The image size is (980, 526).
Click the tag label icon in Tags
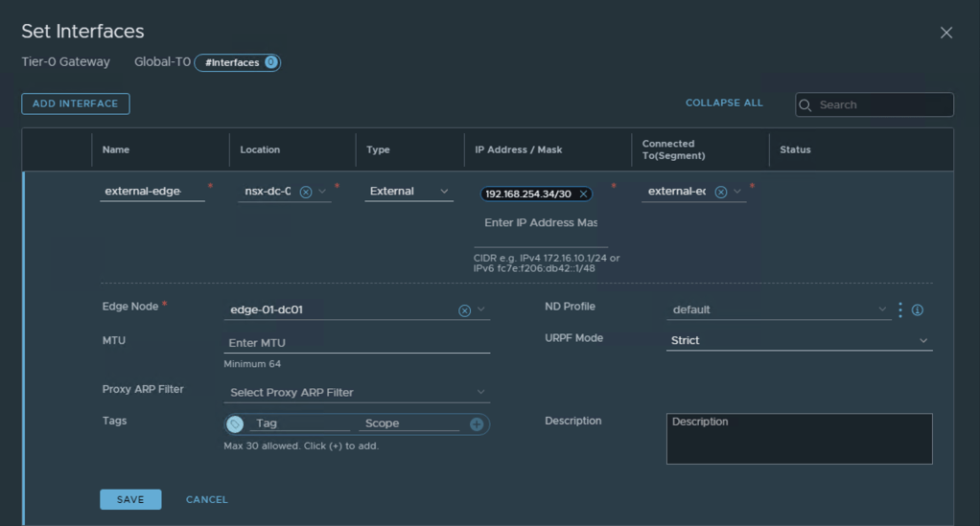(235, 424)
